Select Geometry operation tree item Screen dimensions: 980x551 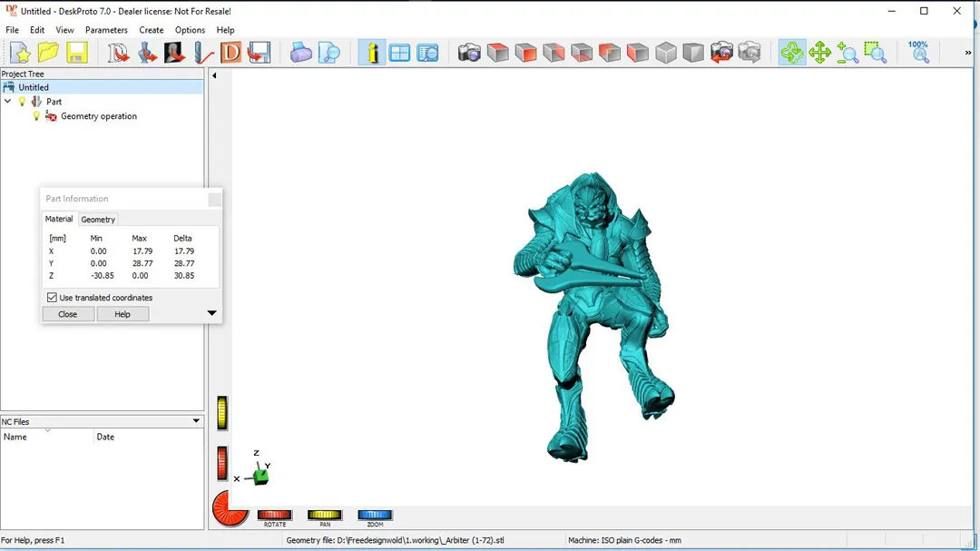point(99,116)
